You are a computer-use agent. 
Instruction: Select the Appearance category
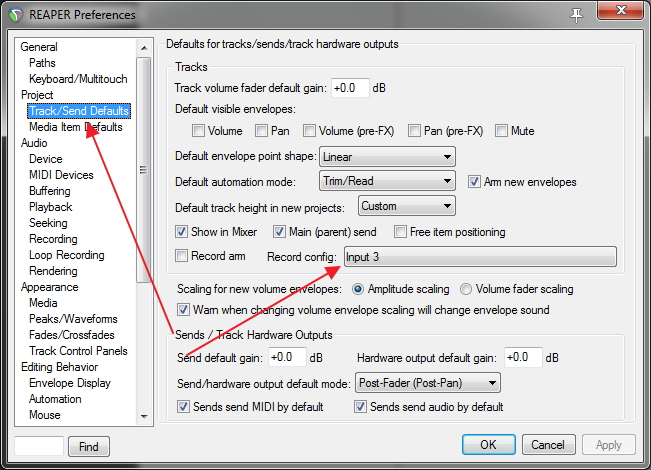click(49, 287)
